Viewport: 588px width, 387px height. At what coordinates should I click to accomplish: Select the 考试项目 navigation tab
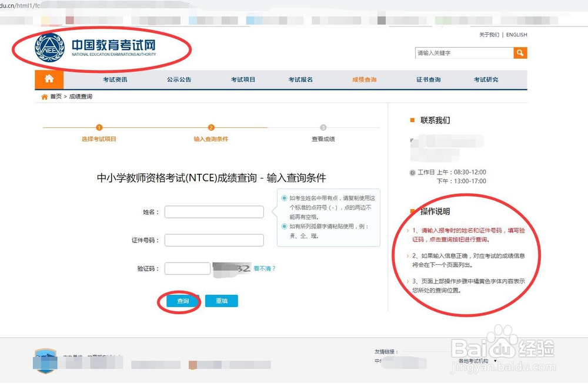(x=243, y=79)
